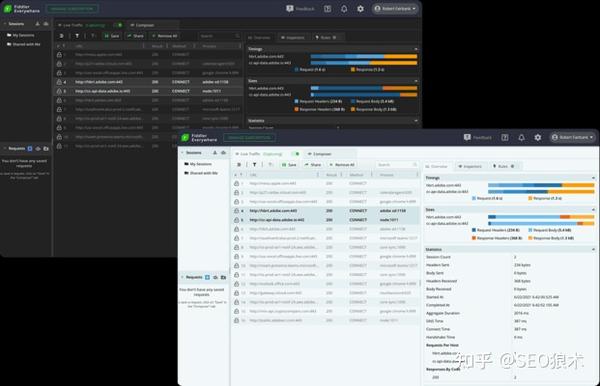Open settings gear in the light window

pyautogui.click(x=538, y=137)
